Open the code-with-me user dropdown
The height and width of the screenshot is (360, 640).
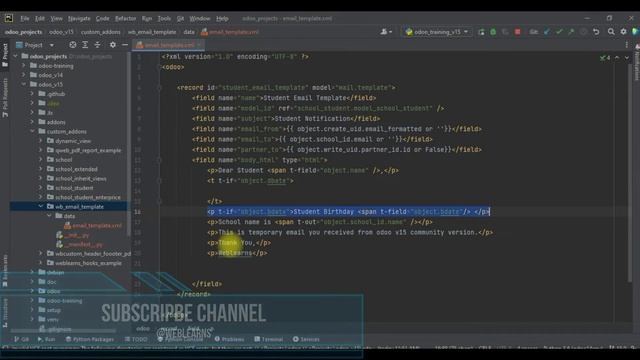(x=386, y=32)
